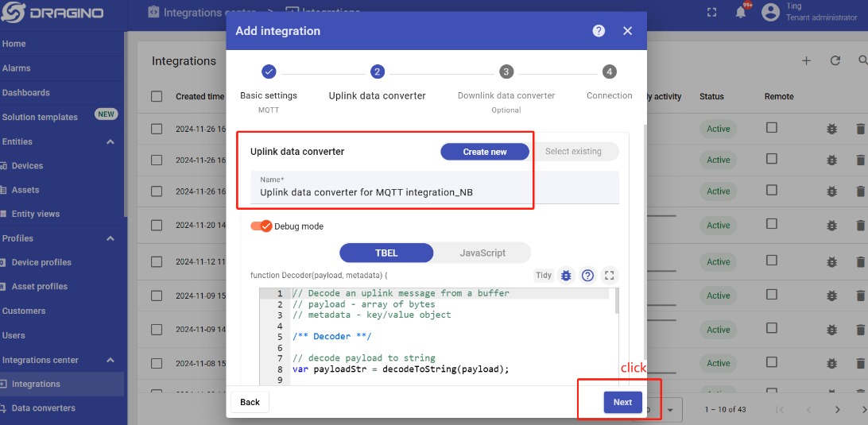Switch to JavaScript decoder tab
This screenshot has height=425, width=868.
point(482,253)
